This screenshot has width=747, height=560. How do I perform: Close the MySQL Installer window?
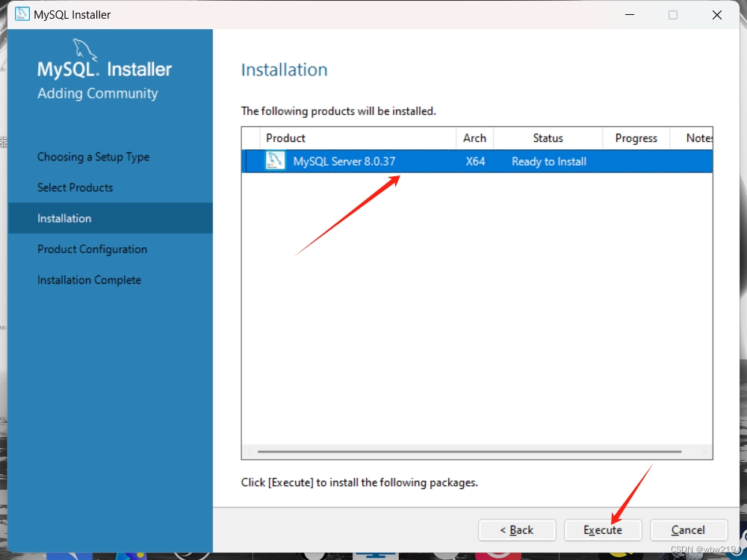(x=717, y=15)
